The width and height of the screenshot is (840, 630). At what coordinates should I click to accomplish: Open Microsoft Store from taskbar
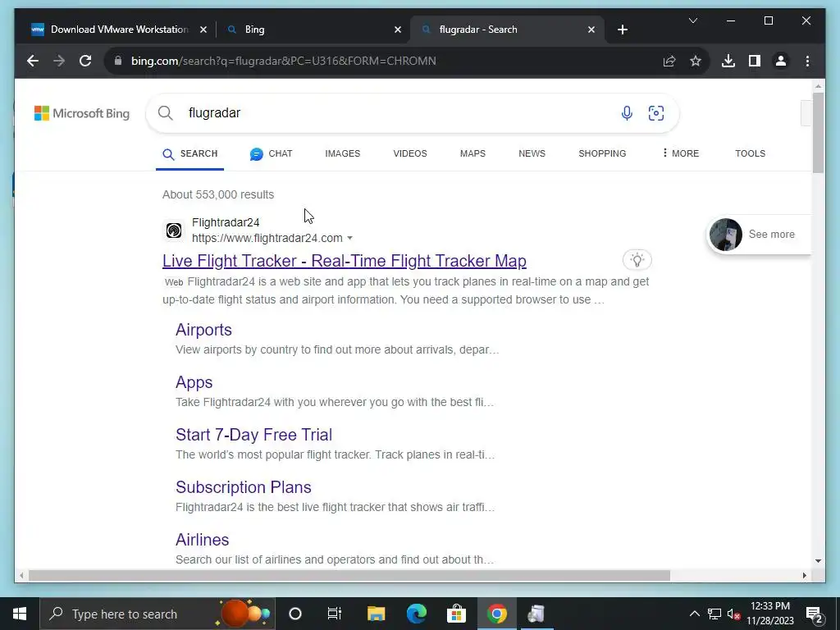pyautogui.click(x=456, y=614)
